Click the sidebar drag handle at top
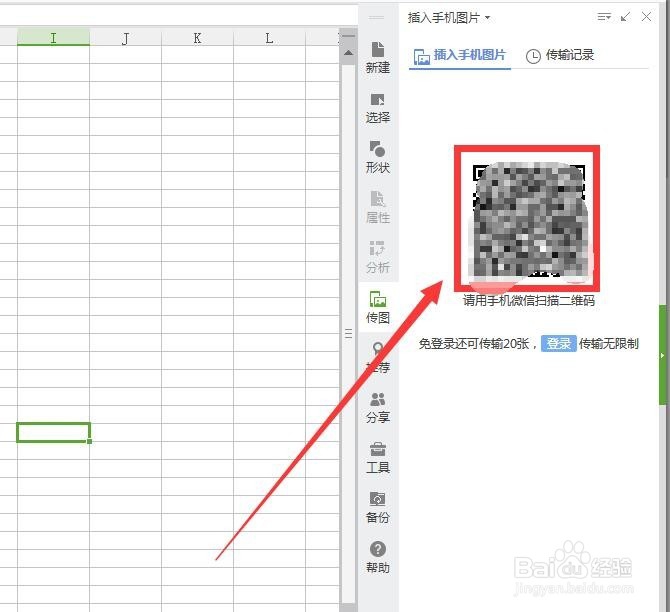 376,18
